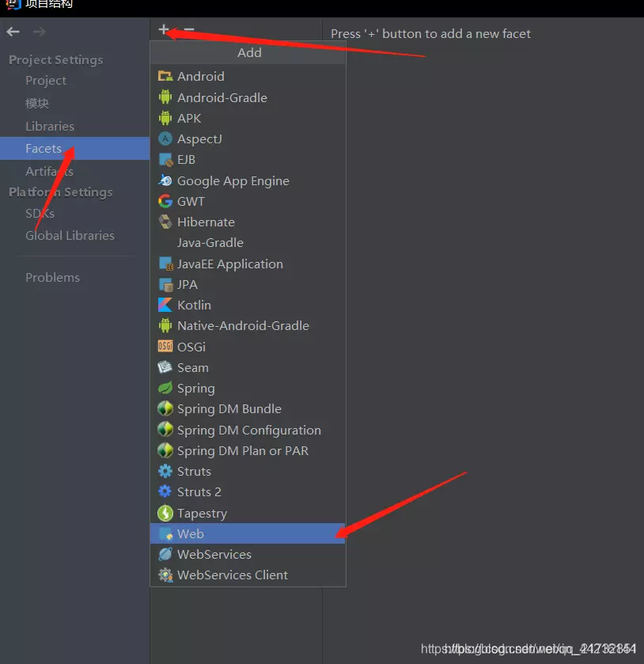Screen dimensions: 644x664
Task: Choose Struts 2 facet entry
Action: (x=248, y=491)
